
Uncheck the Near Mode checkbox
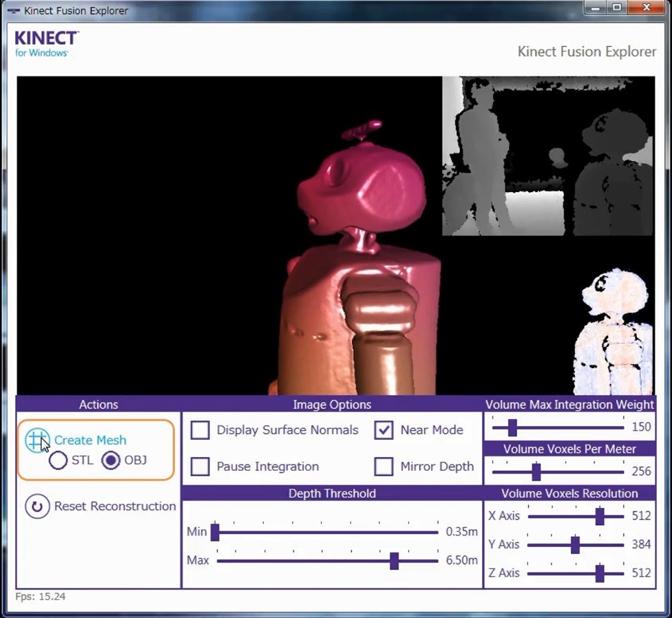click(x=384, y=430)
